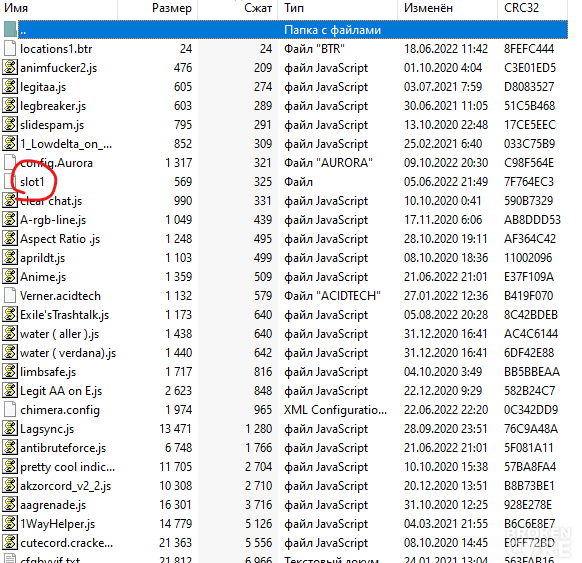Select the file name Exile'sTrashtalk.js
Screen dimensions: 582x563
click(x=65, y=315)
